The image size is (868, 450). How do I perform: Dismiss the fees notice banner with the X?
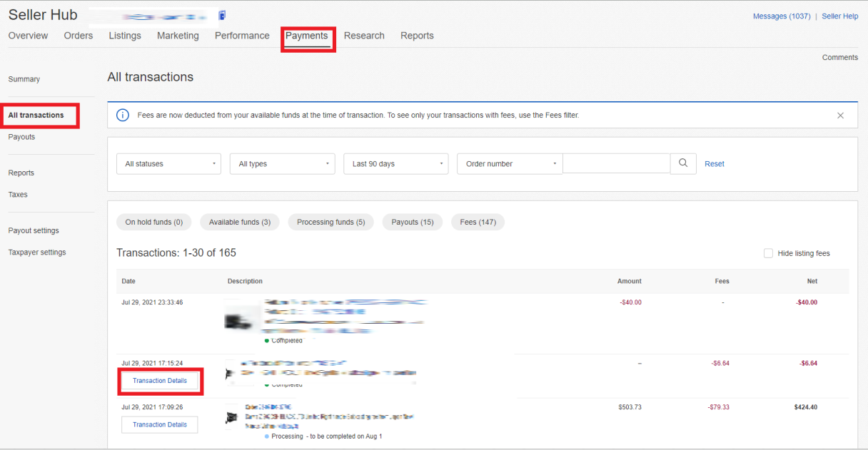[x=840, y=116]
